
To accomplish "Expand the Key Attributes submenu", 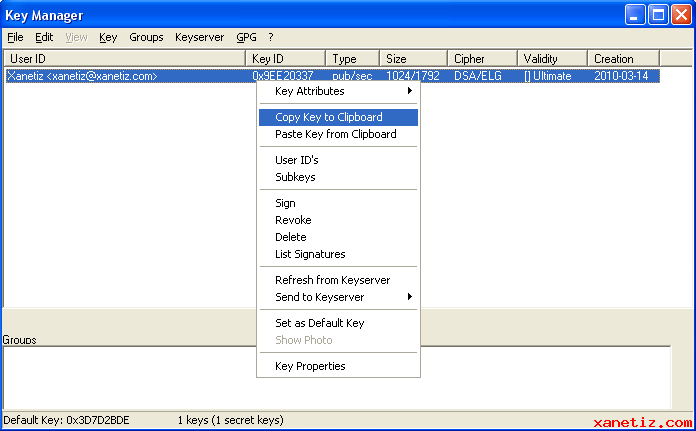I will pyautogui.click(x=338, y=91).
